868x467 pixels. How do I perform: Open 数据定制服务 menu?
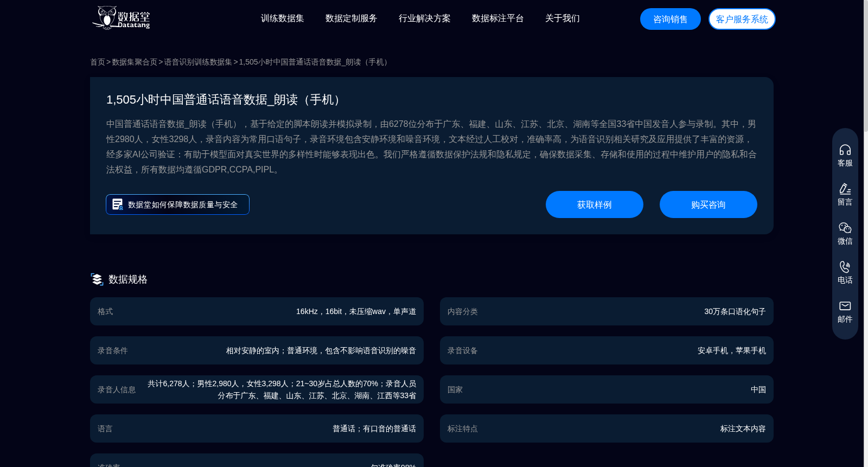(351, 18)
